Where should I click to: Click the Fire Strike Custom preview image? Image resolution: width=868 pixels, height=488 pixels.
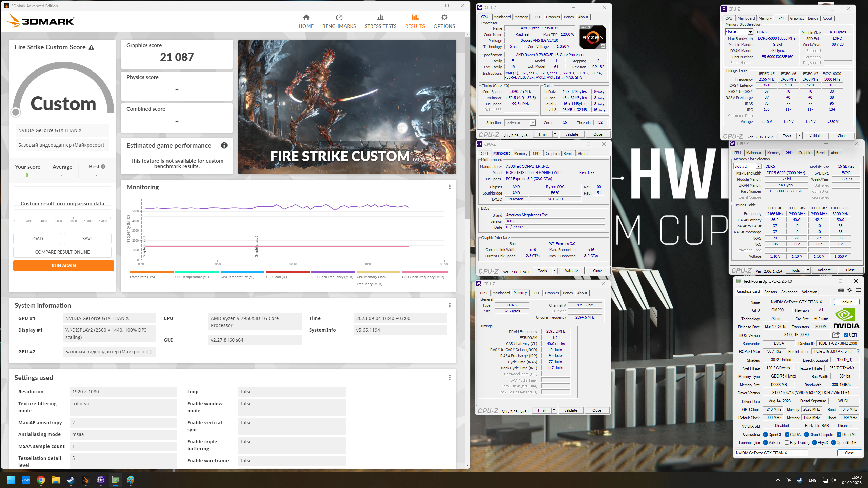347,107
